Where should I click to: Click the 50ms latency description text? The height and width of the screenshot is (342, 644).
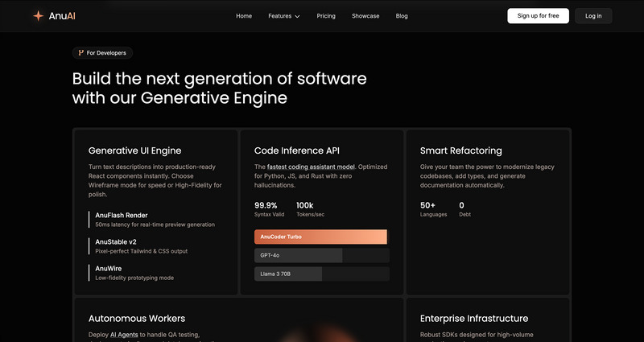point(155,225)
